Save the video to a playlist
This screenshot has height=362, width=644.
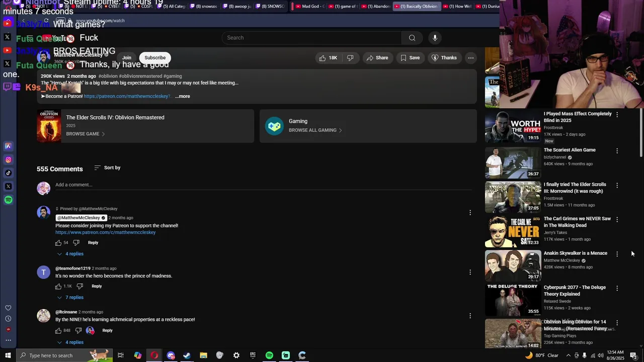point(410,58)
